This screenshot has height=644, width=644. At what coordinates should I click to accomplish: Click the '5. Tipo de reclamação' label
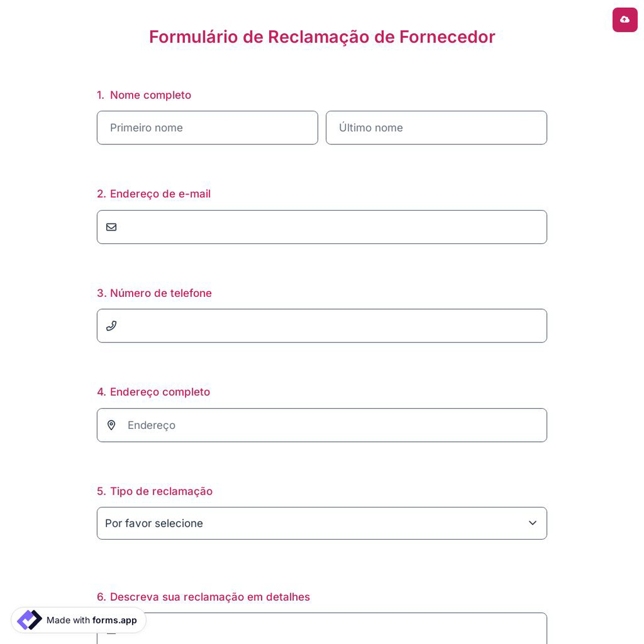click(x=155, y=491)
